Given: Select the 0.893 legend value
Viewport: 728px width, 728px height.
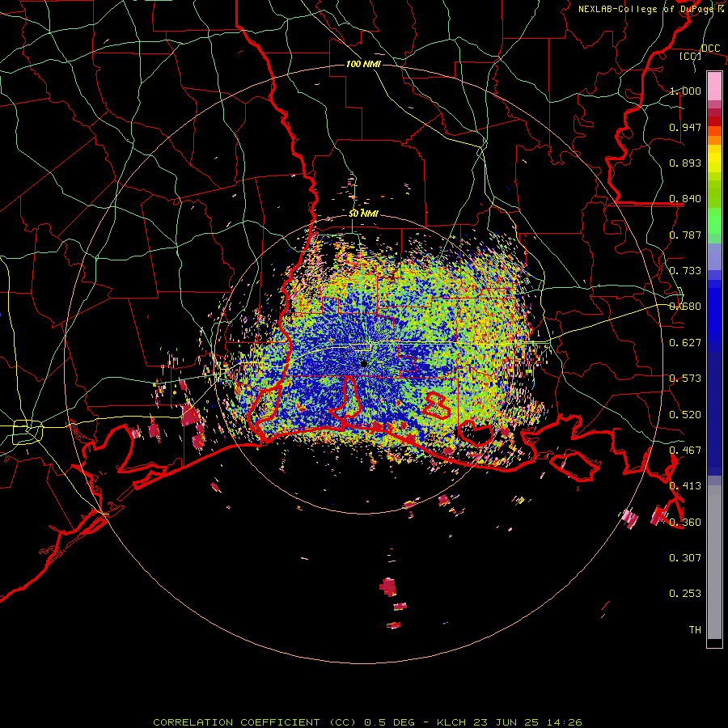Looking at the screenshot, I should point(685,163).
